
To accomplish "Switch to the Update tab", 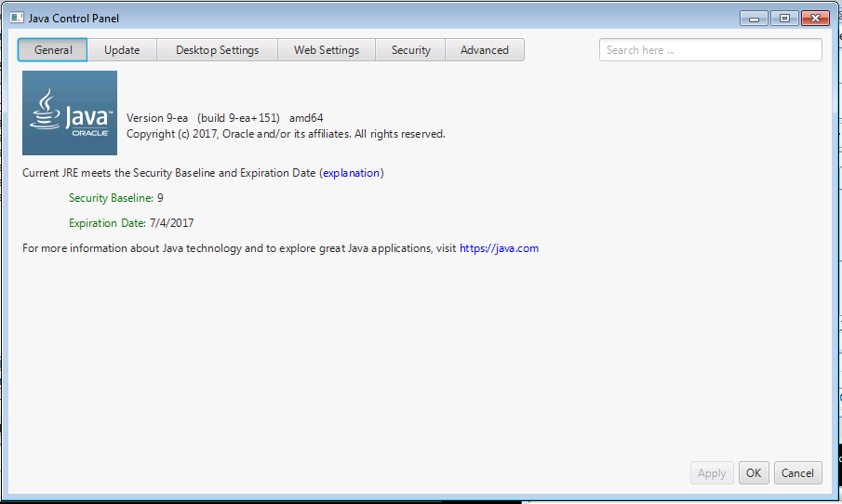I will coord(122,50).
